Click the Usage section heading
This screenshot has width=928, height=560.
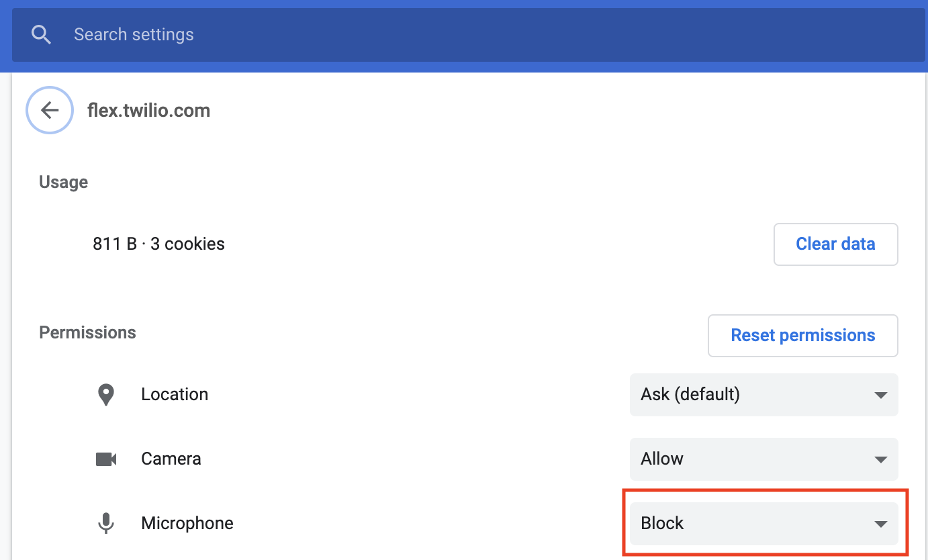point(64,183)
